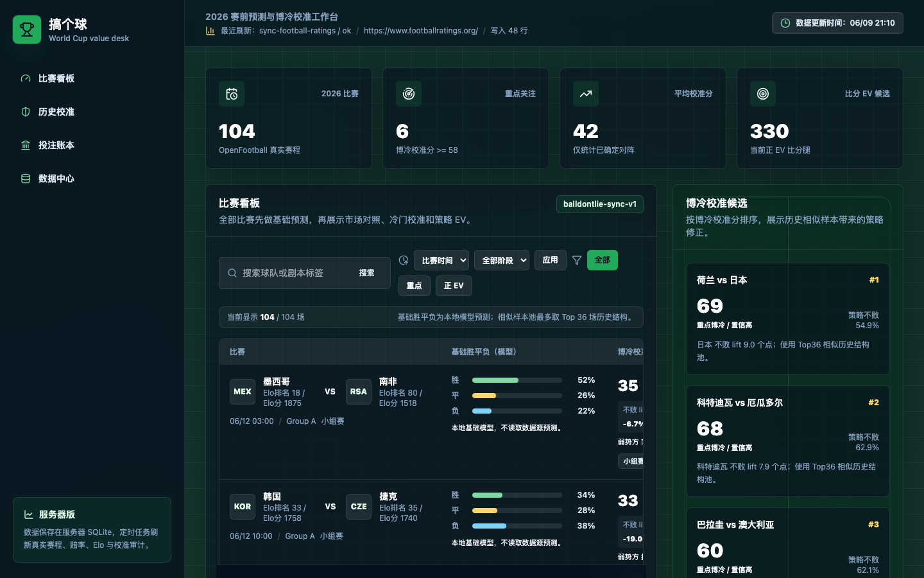This screenshot has width=924, height=578.
Task: Click the clock icon in 数据更新时间 badge
Action: (x=785, y=23)
